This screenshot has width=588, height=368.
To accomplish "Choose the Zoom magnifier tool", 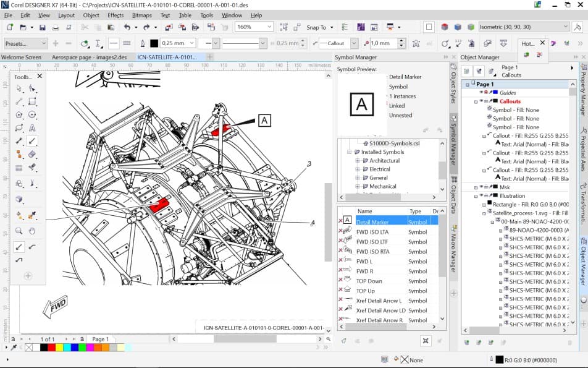I will (x=19, y=231).
